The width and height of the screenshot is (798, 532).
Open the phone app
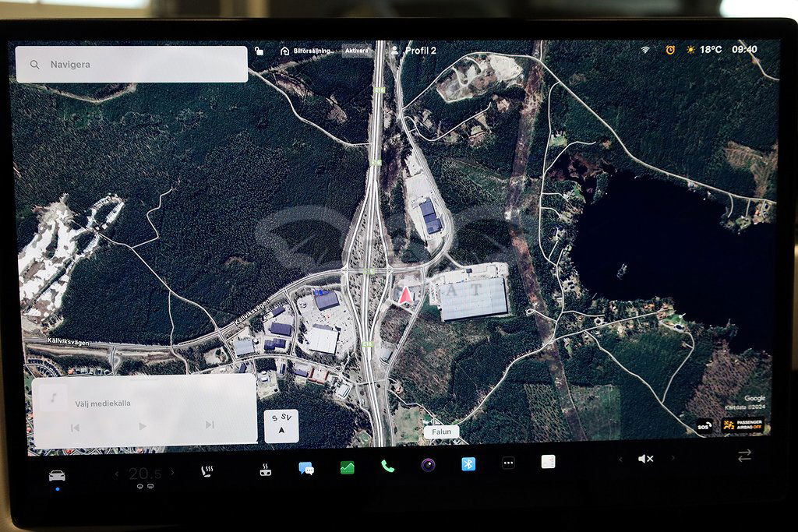point(387,466)
